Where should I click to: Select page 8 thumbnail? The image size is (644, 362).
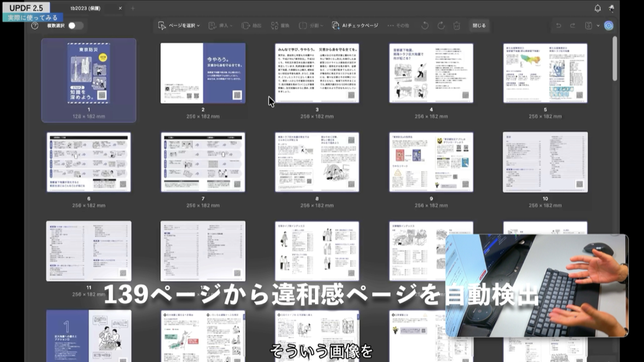coord(317,162)
